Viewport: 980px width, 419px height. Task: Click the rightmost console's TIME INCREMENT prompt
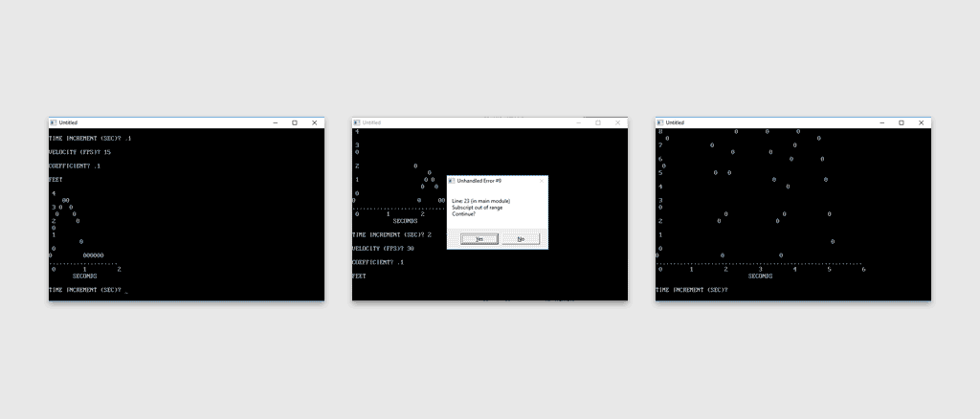point(691,289)
